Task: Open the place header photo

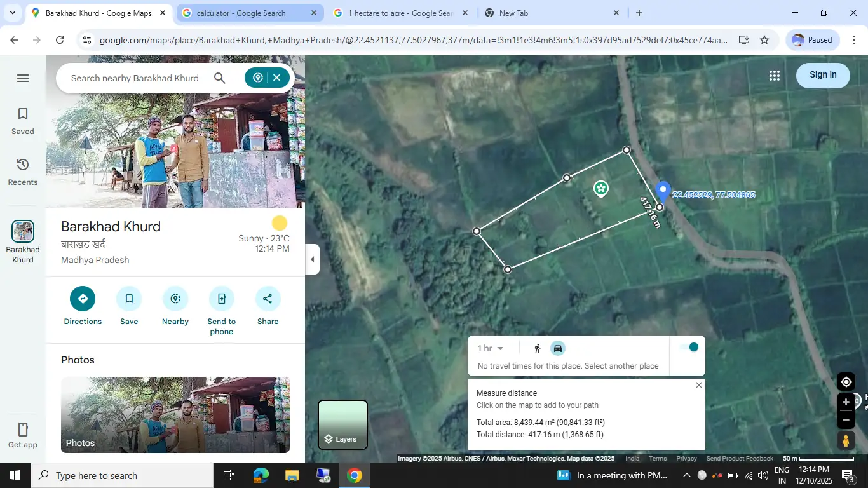Action: click(x=175, y=132)
